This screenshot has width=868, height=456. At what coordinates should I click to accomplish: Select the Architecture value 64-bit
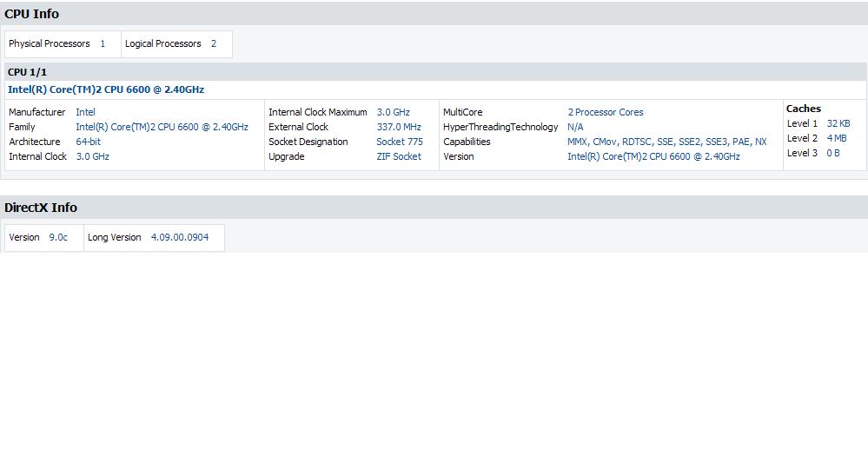[x=88, y=142]
